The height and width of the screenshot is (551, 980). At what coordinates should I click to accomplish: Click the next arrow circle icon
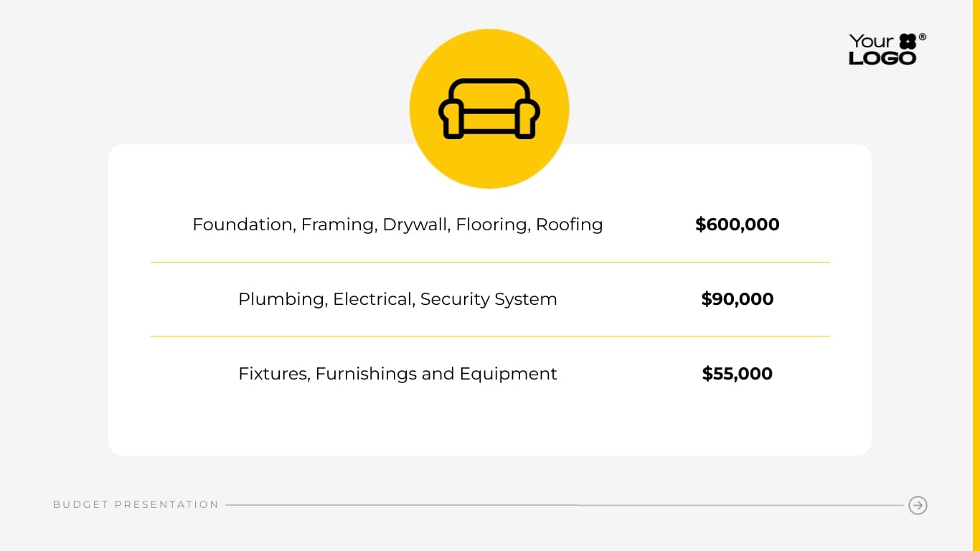click(918, 505)
